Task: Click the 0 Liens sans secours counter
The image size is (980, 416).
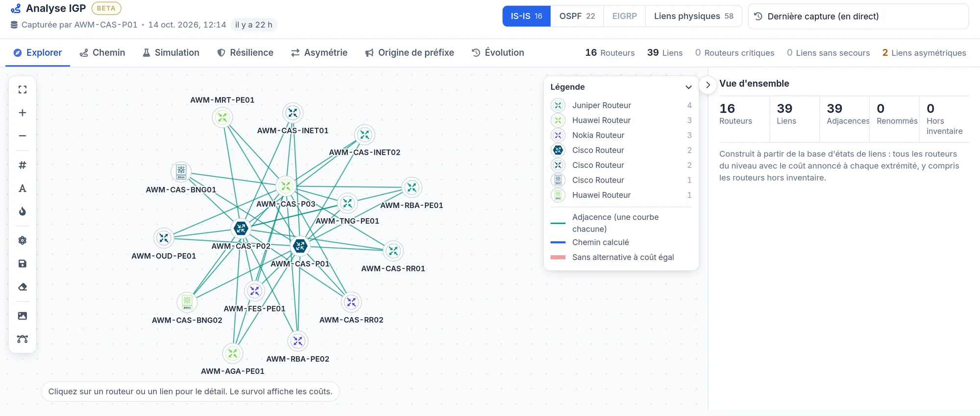Action: tap(828, 52)
